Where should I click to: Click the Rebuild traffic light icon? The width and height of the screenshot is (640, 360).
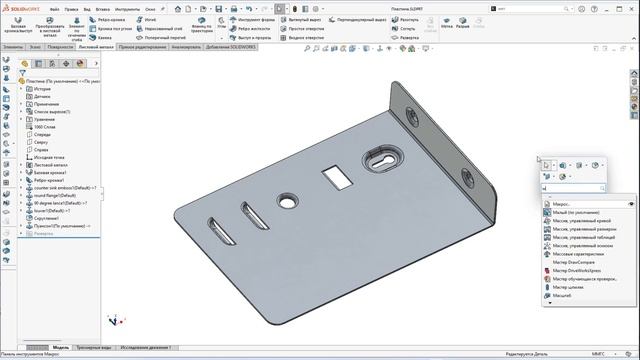[x=295, y=9]
